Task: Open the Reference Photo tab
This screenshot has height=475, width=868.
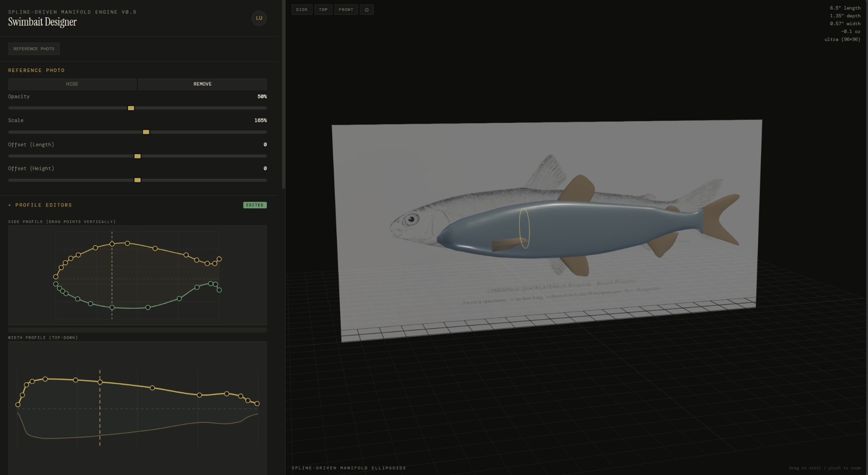Action: (x=34, y=49)
